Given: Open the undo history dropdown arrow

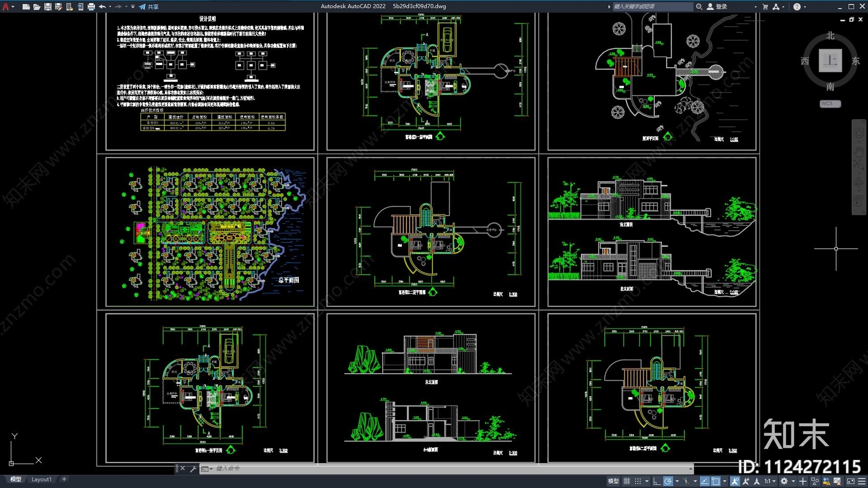Looking at the screenshot, I should click(x=110, y=7).
